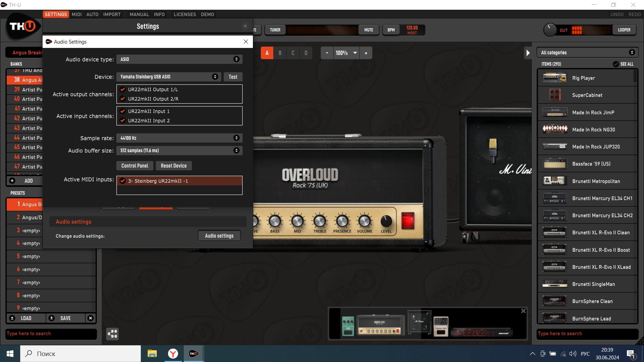Open the rig routing grid icon
Image resolution: width=644 pixels, height=362 pixels.
112,334
